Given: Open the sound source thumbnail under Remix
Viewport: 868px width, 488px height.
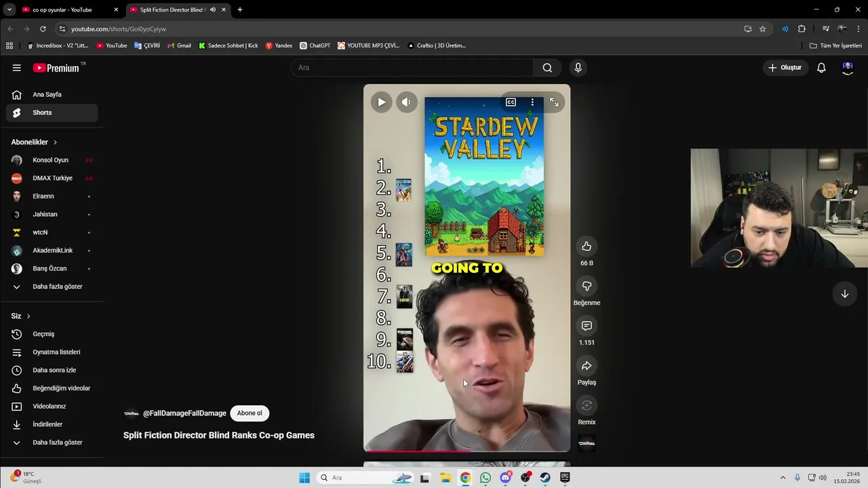Looking at the screenshot, I should tap(587, 443).
